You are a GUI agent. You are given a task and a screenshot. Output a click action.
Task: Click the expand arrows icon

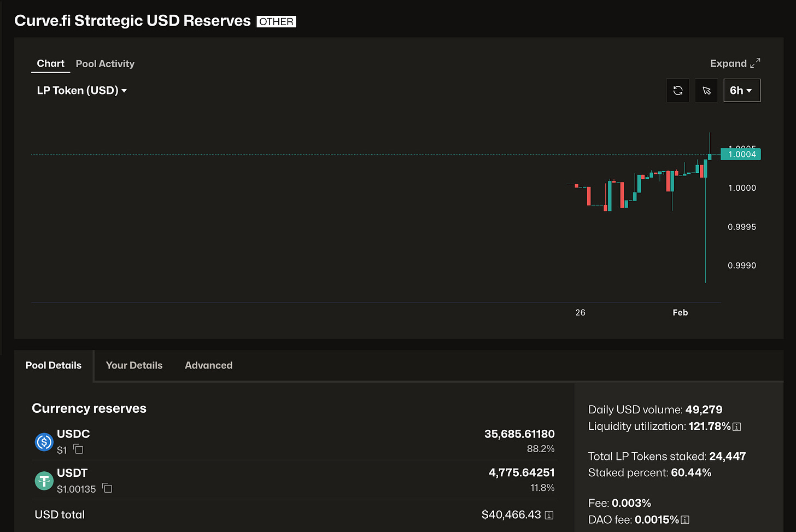(x=755, y=63)
